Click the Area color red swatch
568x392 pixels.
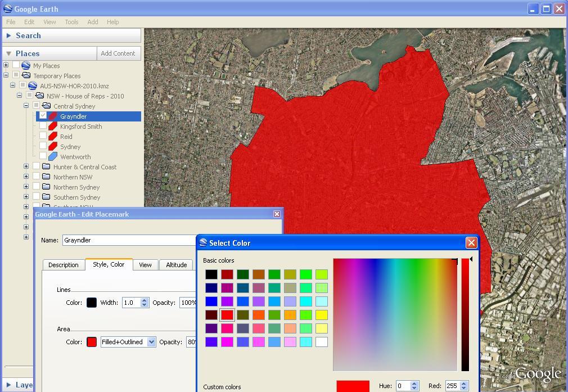tap(92, 341)
